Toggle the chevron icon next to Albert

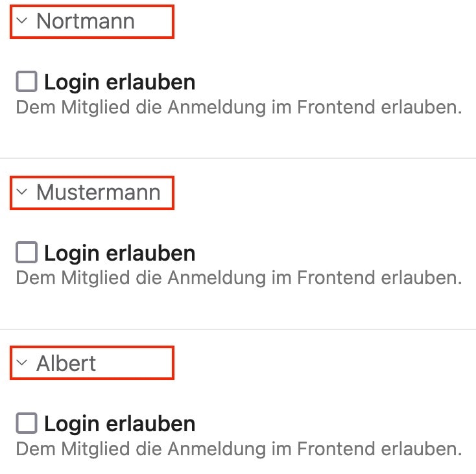coord(22,363)
